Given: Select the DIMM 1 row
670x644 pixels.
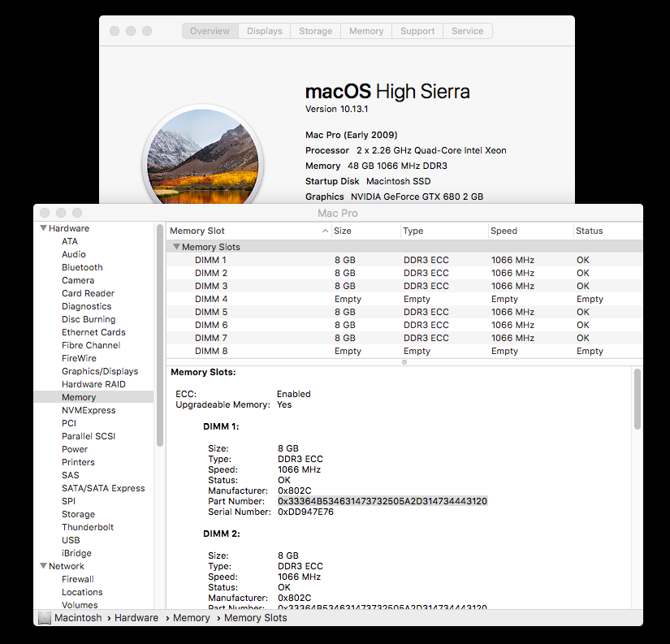Looking at the screenshot, I should pos(404,260).
